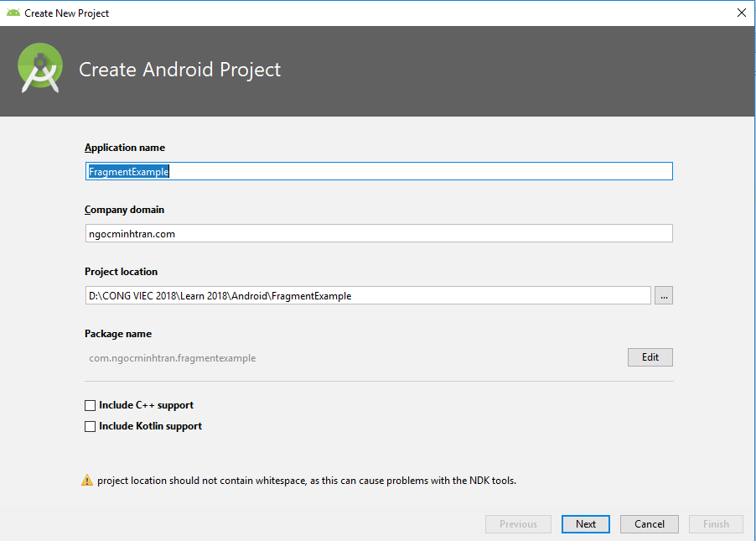756x541 pixels.
Task: Click the Company domain input field
Action: [x=379, y=233]
